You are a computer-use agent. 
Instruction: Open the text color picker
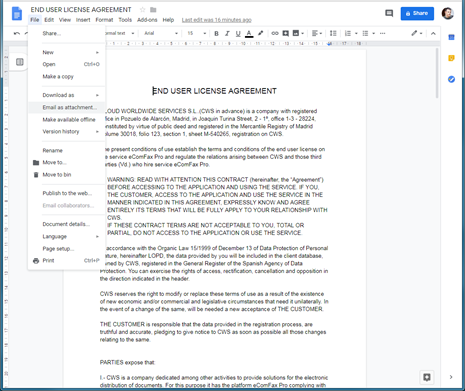tap(249, 33)
